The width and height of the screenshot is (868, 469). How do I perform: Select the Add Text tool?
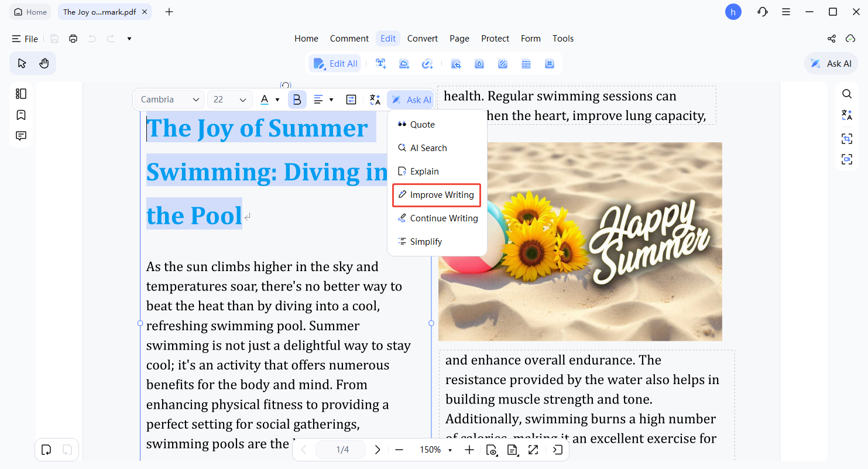380,63
